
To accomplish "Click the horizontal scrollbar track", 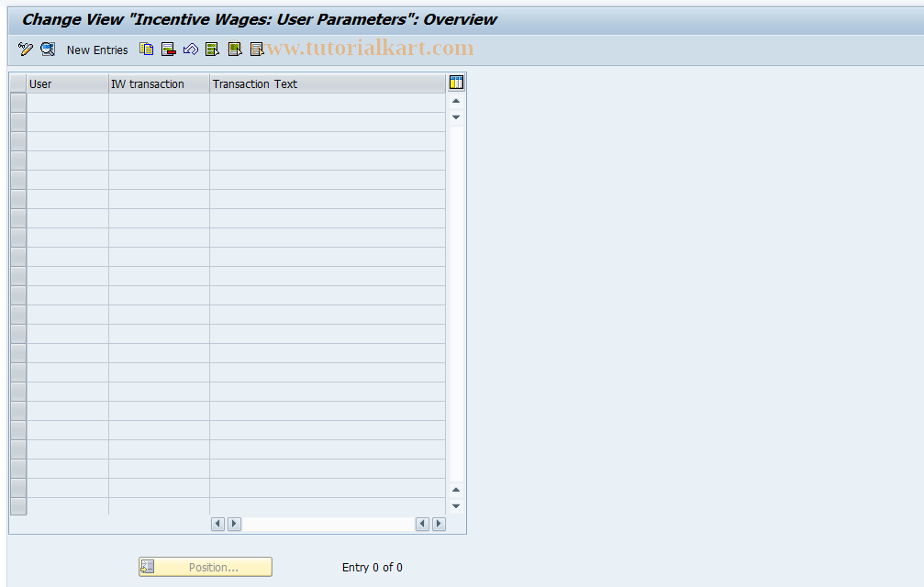I will (x=328, y=524).
